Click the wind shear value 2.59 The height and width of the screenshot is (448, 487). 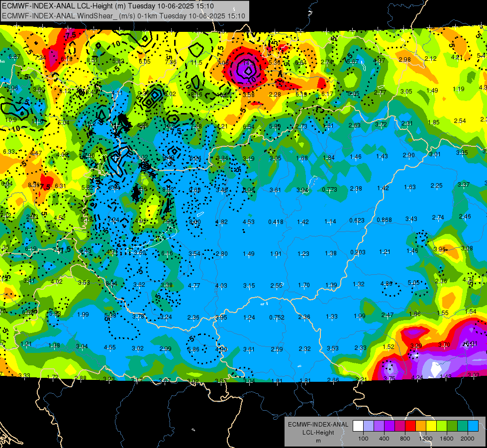pos(277,349)
